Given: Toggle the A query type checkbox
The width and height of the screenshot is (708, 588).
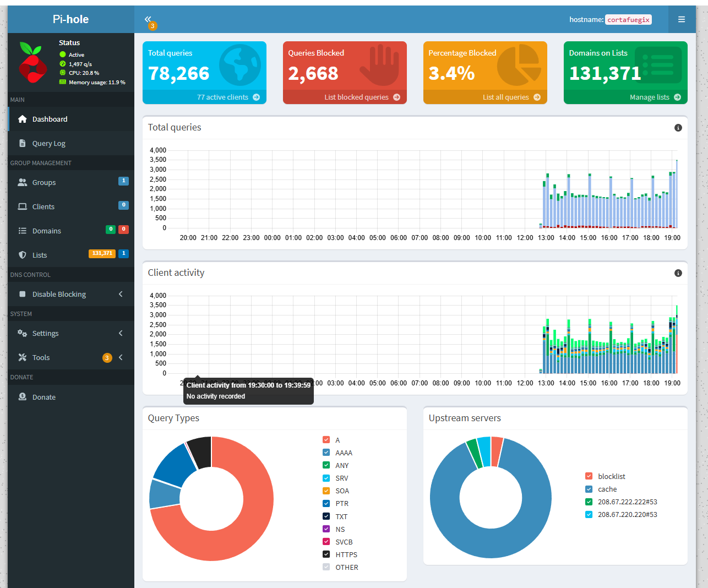Looking at the screenshot, I should [x=326, y=440].
